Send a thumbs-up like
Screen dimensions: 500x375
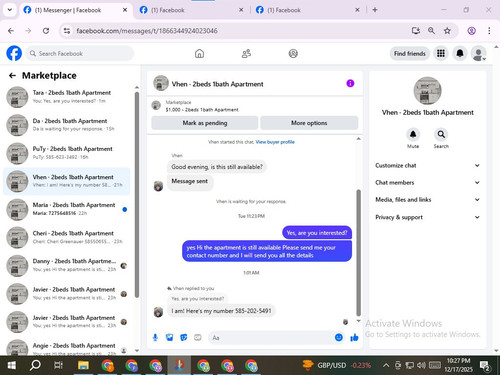coord(354,338)
